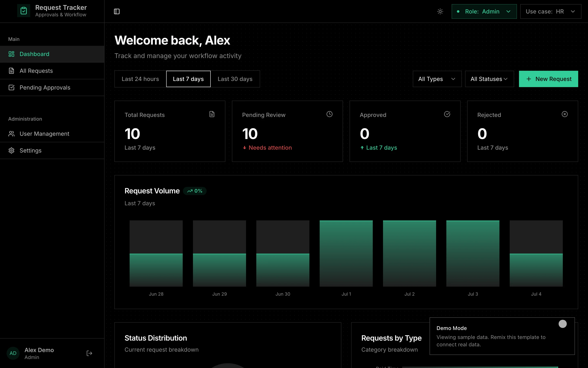Screen dimensions: 588x368
Task: Click the Alex Demo user name
Action: (39, 350)
